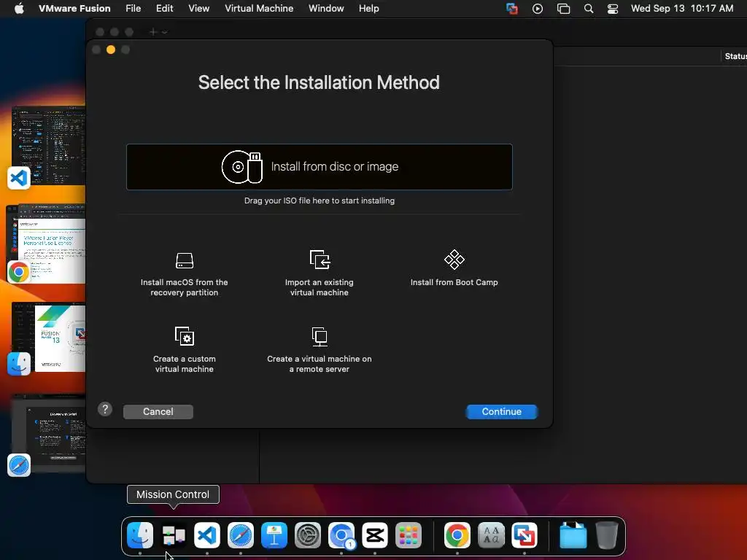Image resolution: width=747 pixels, height=560 pixels.
Task: Switch to the Chrome Stage Manager thumbnail
Action: pyautogui.click(x=47, y=244)
